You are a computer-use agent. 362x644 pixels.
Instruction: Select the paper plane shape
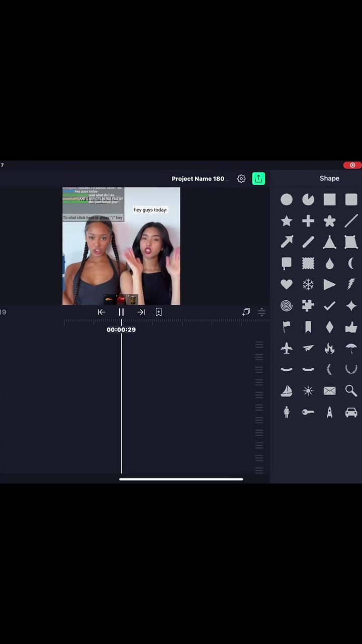(x=308, y=348)
